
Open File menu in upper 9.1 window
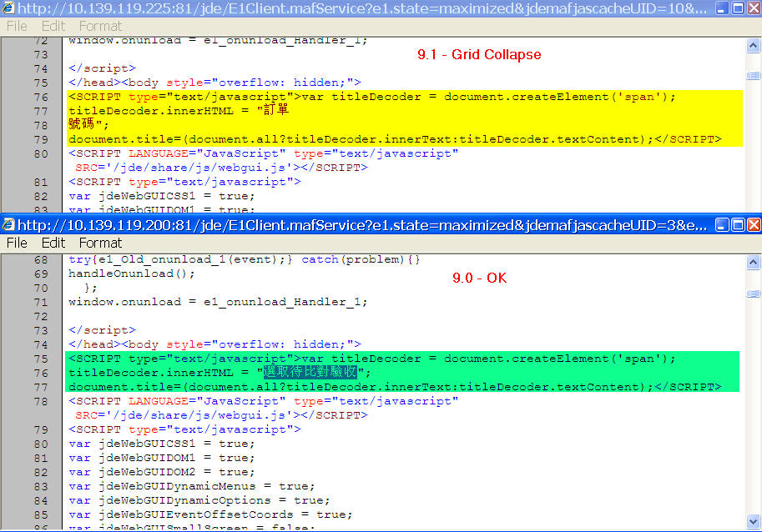[17, 26]
